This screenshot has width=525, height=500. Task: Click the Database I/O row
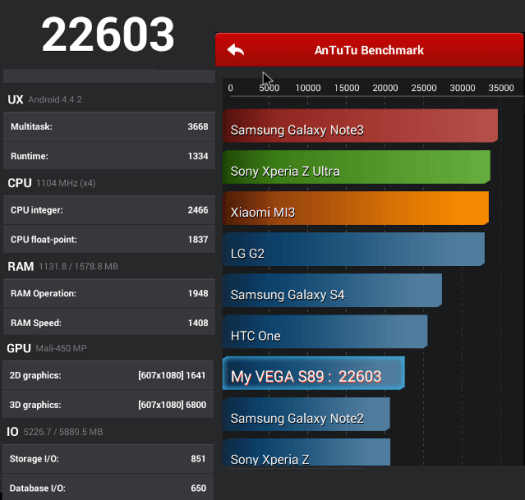pyautogui.click(x=108, y=488)
